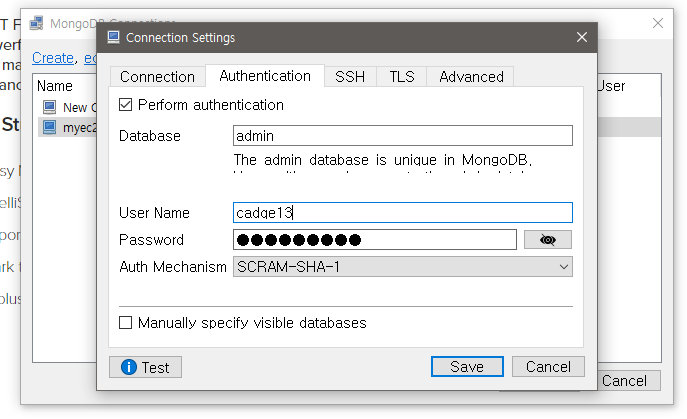The height and width of the screenshot is (419, 687).
Task: Click the Database input field
Action: (x=403, y=135)
